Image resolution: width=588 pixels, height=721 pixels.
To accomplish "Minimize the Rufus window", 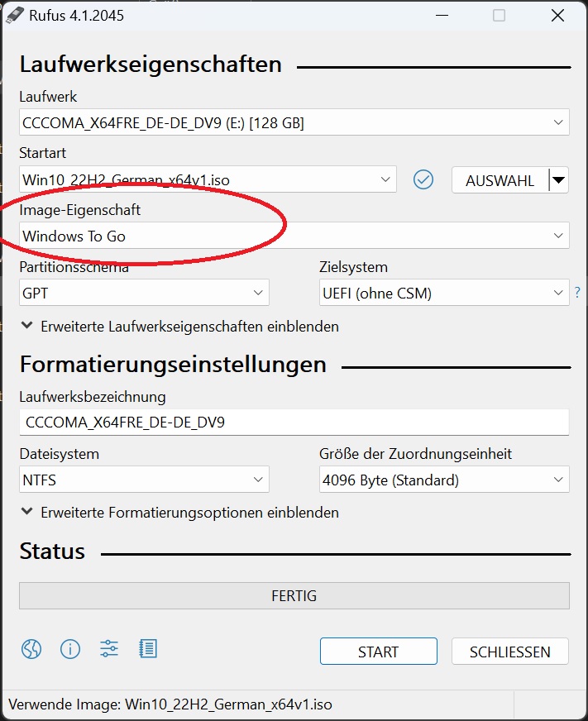I will (x=442, y=15).
